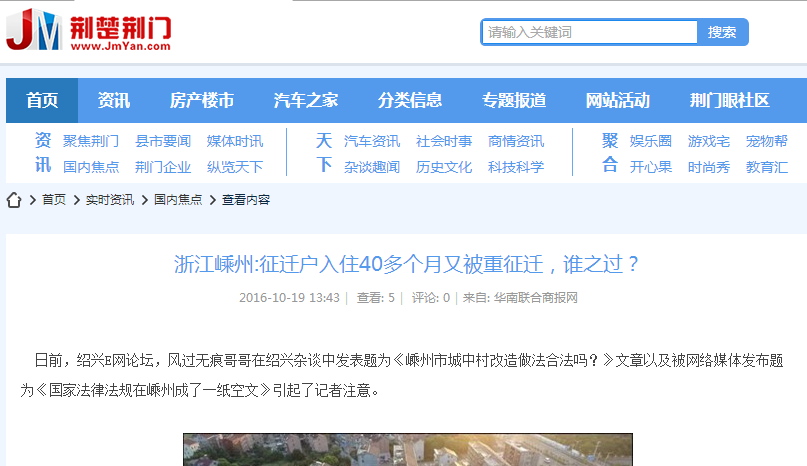
Task: Click the 查看: 5 view count
Action: 376,298
